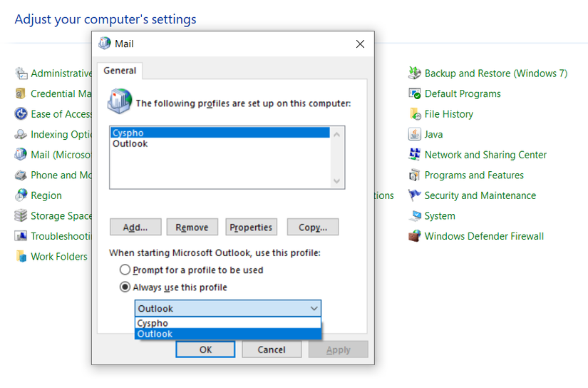Open profile Properties
Image resolution: width=588 pixels, height=388 pixels.
(x=251, y=227)
